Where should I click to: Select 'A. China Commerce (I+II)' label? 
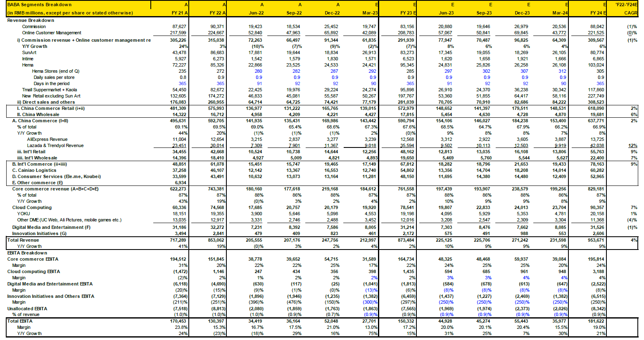40,121
